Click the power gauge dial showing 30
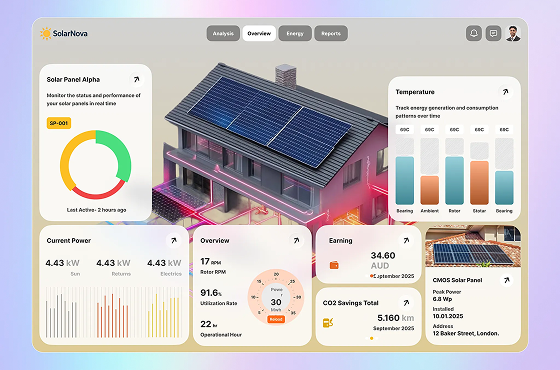Image resolution: width=560 pixels, height=370 pixels. click(x=276, y=297)
